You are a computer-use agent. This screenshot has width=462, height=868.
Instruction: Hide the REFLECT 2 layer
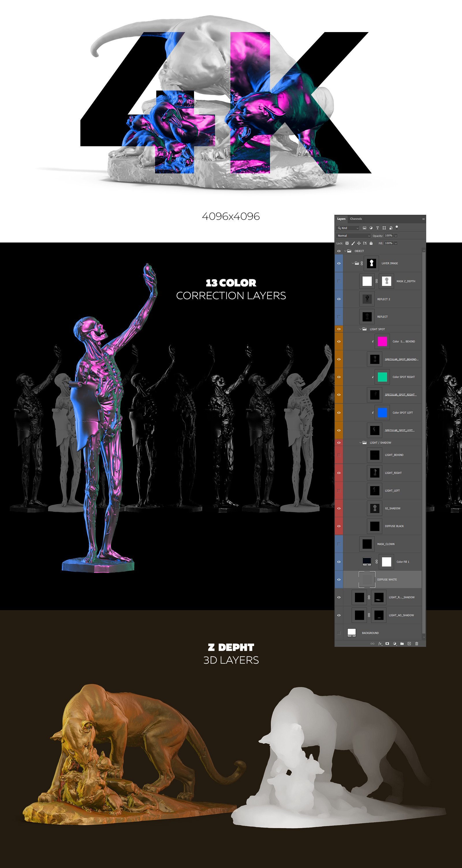tap(339, 299)
